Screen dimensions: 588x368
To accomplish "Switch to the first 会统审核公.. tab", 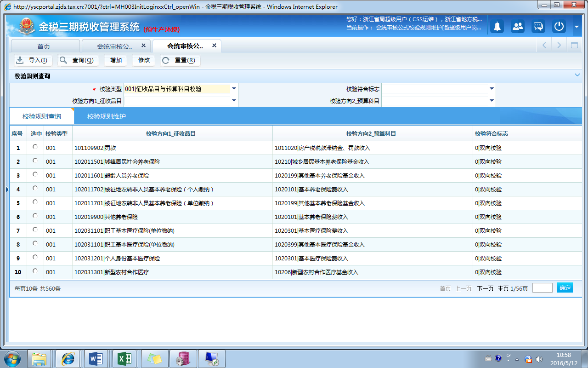I will [x=115, y=46].
